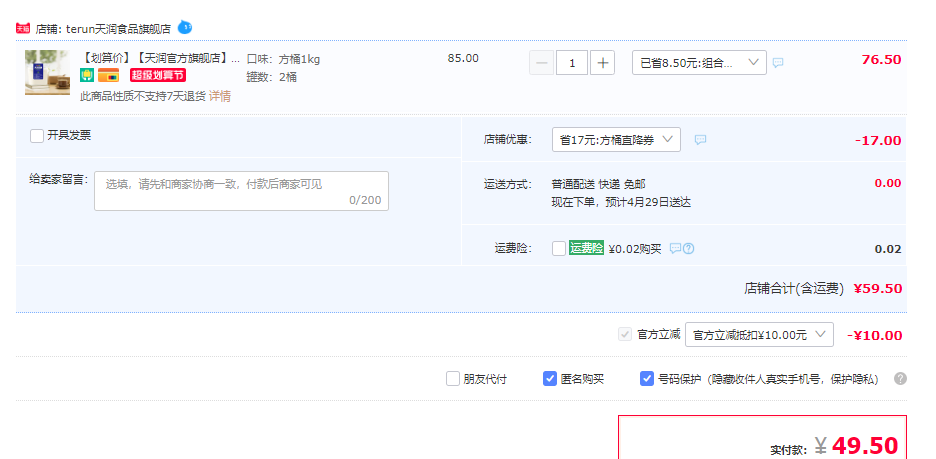Expand the 官方立减抵扣¥10.00元 dropdown
The width and height of the screenshot is (936, 459).
(759, 335)
